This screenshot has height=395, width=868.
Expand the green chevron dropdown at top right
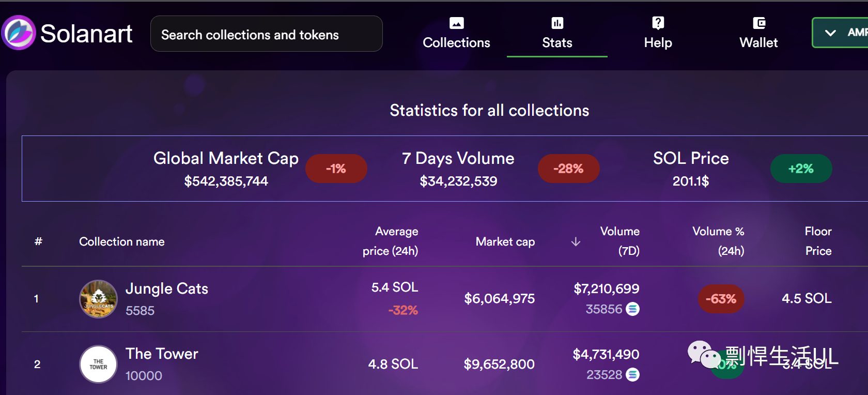coord(830,33)
